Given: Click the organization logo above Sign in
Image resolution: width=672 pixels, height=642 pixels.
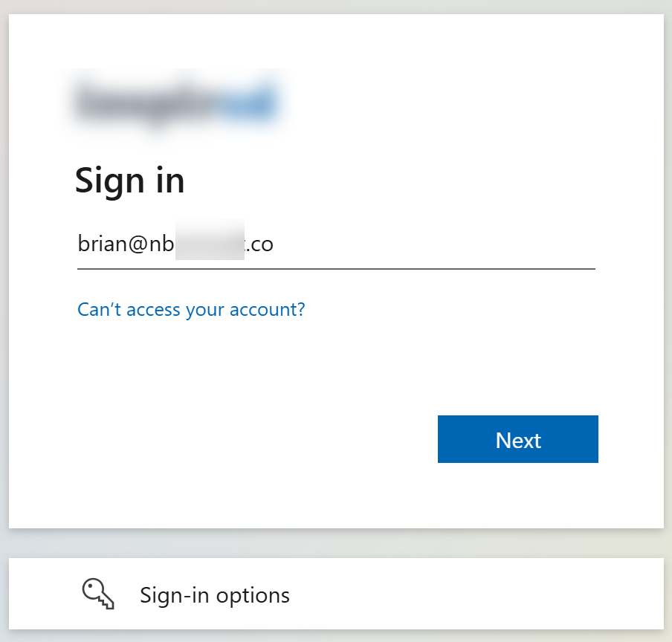Looking at the screenshot, I should pyautogui.click(x=175, y=103).
